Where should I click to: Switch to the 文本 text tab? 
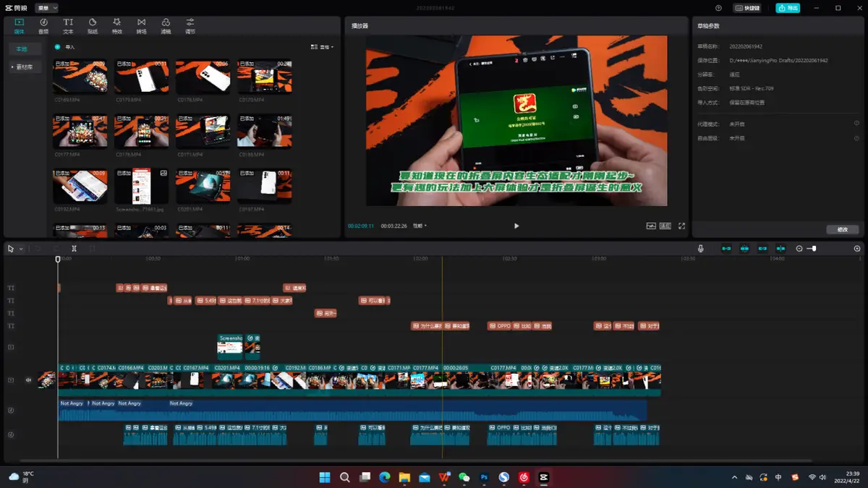coord(68,25)
